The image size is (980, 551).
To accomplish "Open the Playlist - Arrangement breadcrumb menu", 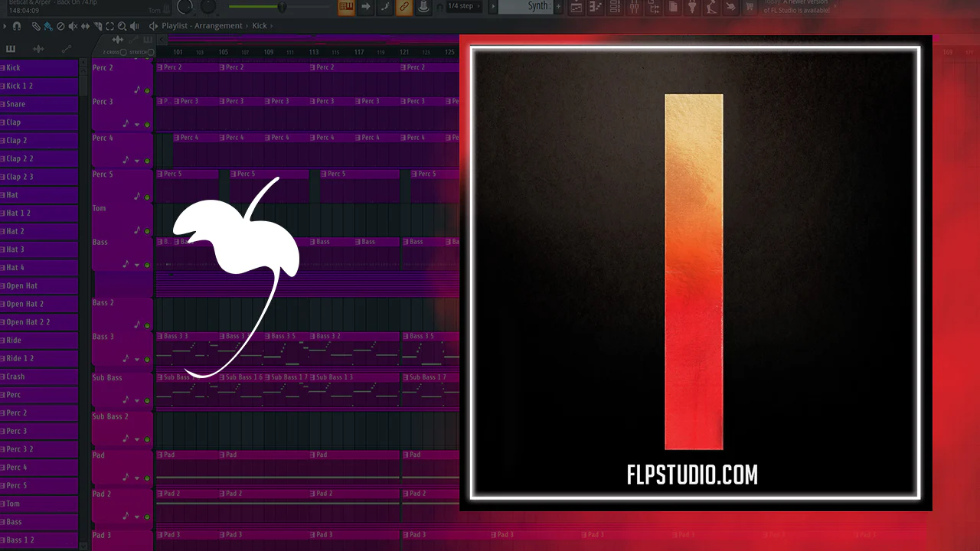I will pyautogui.click(x=201, y=26).
